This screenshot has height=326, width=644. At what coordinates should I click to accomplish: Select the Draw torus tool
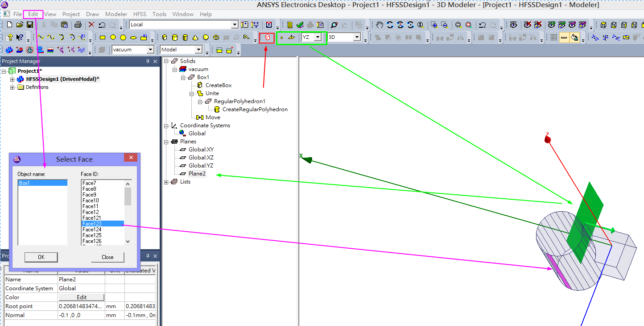tap(216, 38)
